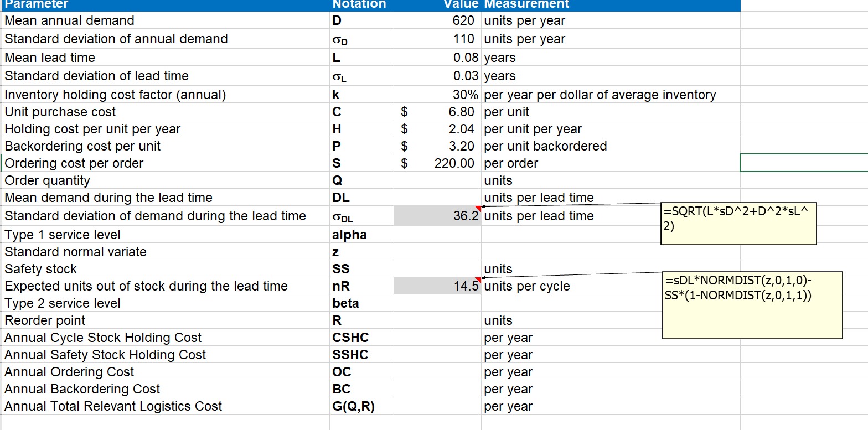Click the gray cell showing 14.5
The height and width of the screenshot is (430, 868).
click(x=437, y=286)
